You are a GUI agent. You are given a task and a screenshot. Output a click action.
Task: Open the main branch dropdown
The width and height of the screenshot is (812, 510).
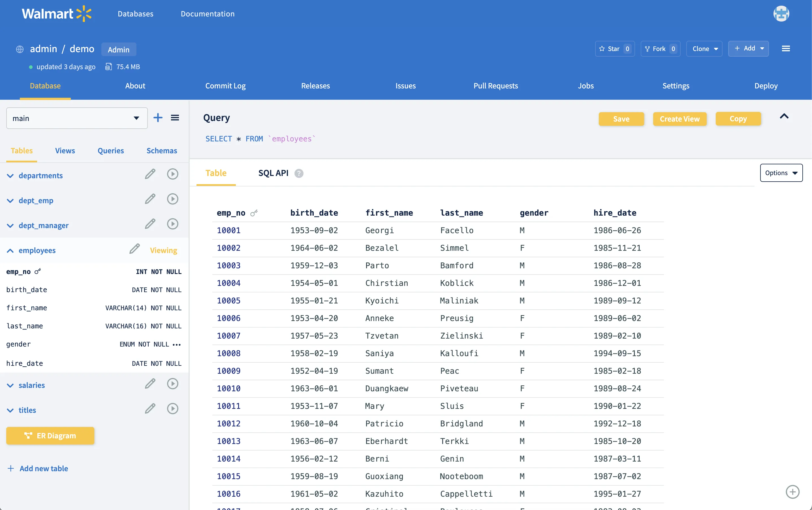[x=77, y=118]
